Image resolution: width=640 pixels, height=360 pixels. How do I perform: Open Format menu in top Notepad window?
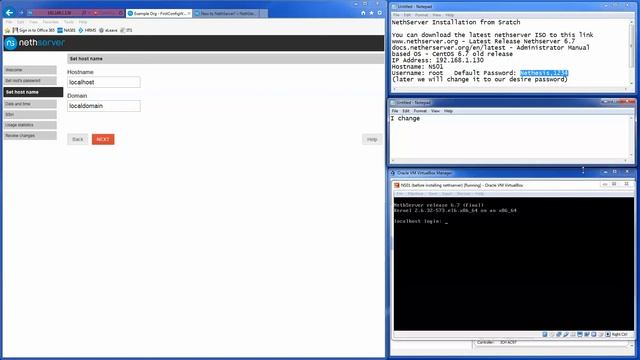pyautogui.click(x=421, y=15)
